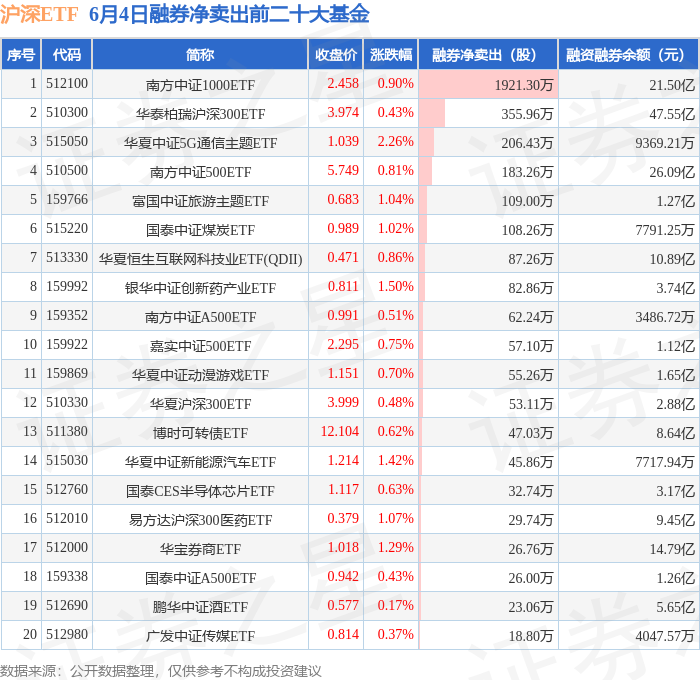Image resolution: width=700 pixels, height=680 pixels.
Task: Click the 收盘价 column header
Action: click(336, 54)
